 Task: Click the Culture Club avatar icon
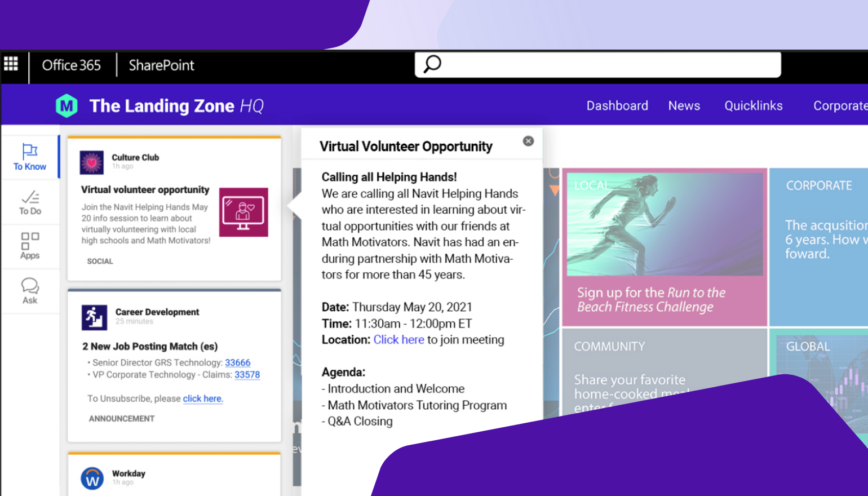92,162
